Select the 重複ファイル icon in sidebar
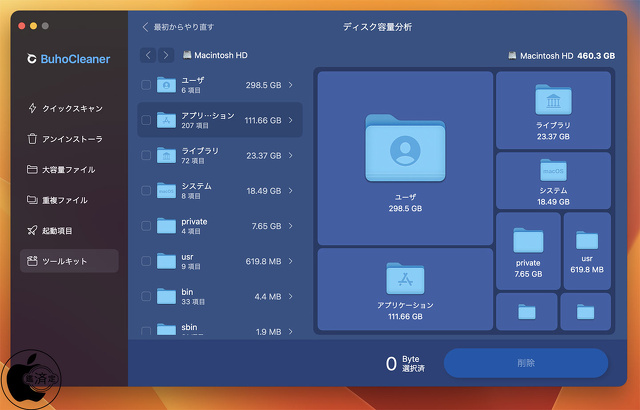 pyautogui.click(x=32, y=200)
